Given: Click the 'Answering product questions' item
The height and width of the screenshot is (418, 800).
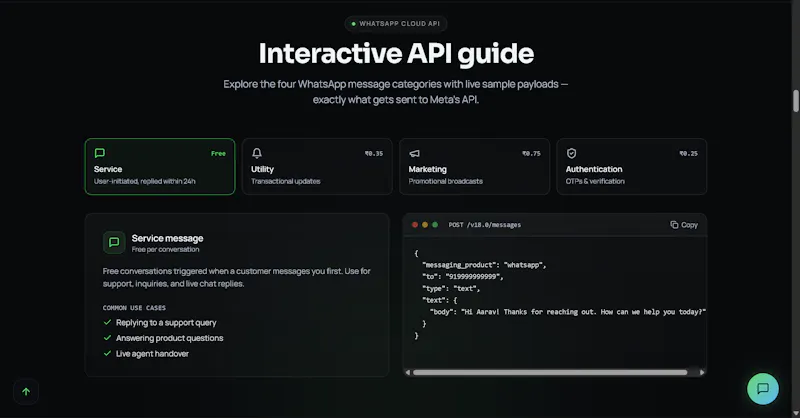Looking at the screenshot, I should pyautogui.click(x=169, y=338).
